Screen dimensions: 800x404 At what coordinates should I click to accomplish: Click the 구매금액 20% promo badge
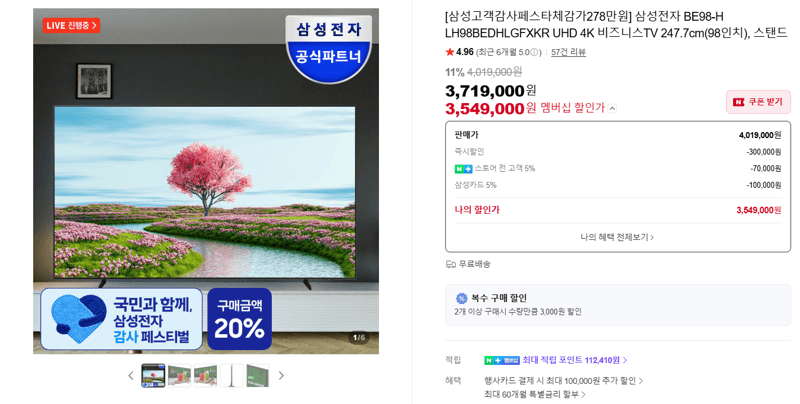pyautogui.click(x=239, y=319)
